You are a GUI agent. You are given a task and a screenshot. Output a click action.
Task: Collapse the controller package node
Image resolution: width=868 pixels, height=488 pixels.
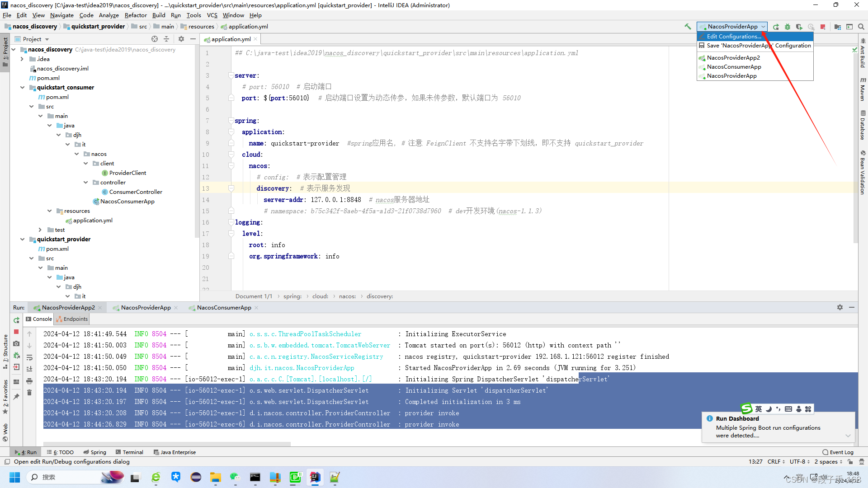[86, 183]
